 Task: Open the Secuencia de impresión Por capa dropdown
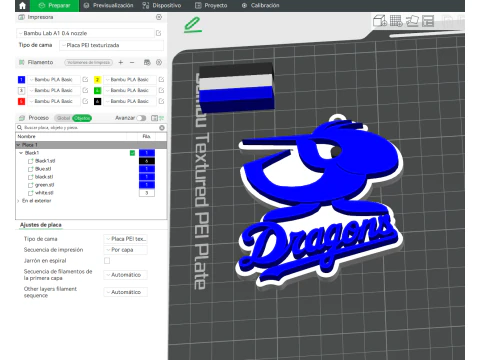(126, 250)
